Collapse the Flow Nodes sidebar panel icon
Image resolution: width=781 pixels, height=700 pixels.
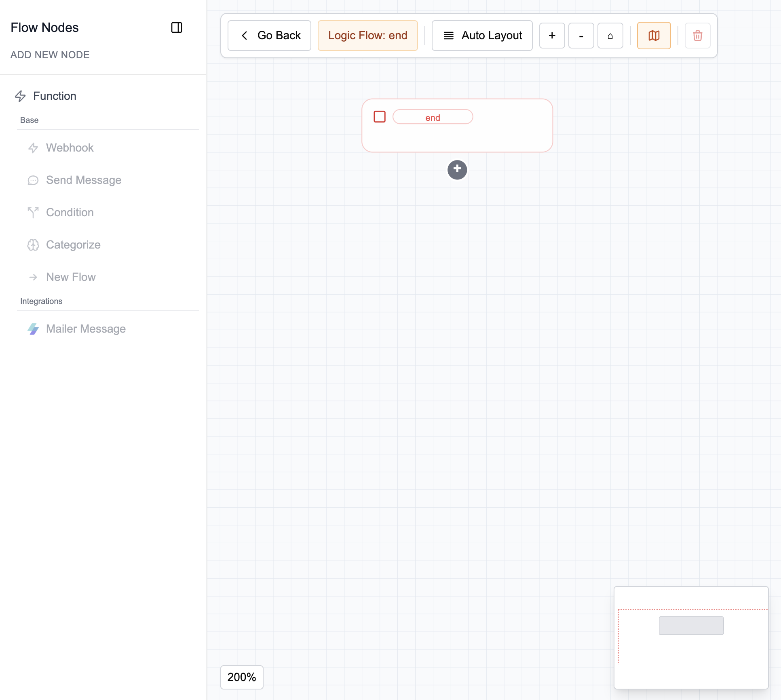click(177, 27)
